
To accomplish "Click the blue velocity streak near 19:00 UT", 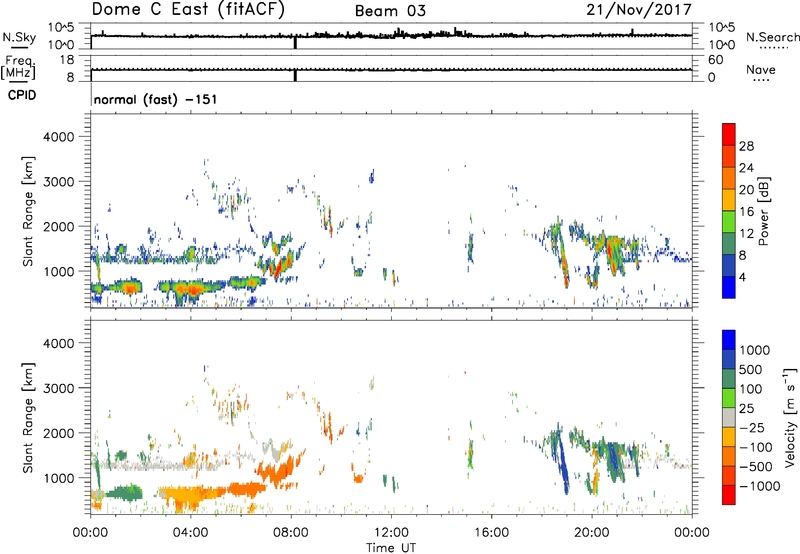I will [562, 462].
